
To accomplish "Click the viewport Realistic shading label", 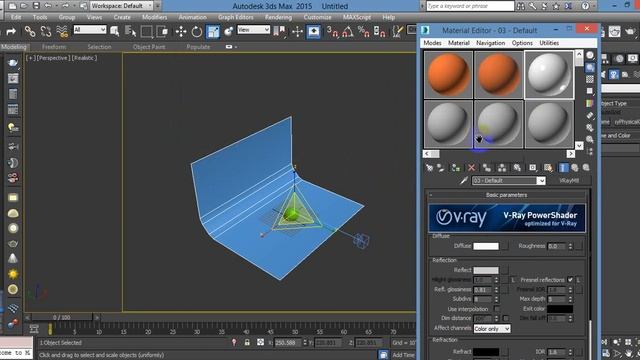I will pyautogui.click(x=84, y=58).
